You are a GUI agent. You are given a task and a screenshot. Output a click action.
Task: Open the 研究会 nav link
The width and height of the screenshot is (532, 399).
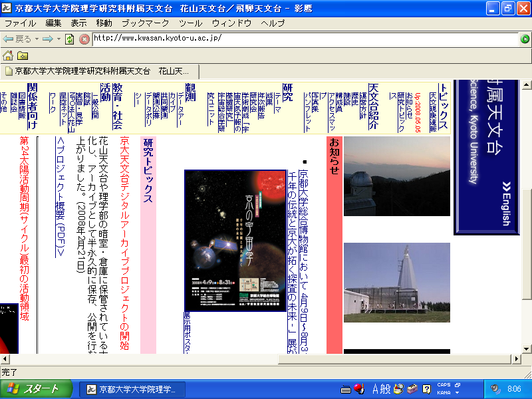coord(253,102)
